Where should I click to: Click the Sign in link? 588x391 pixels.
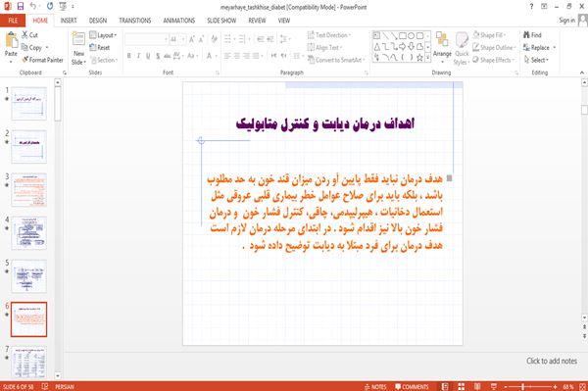pyautogui.click(x=567, y=21)
